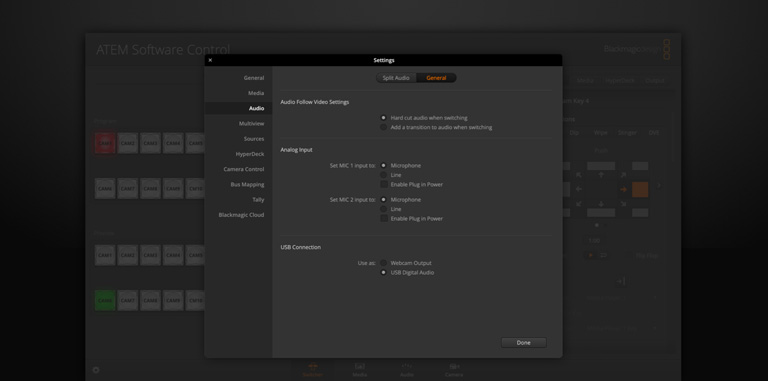Use USB connection as Webcam Output

coord(384,263)
